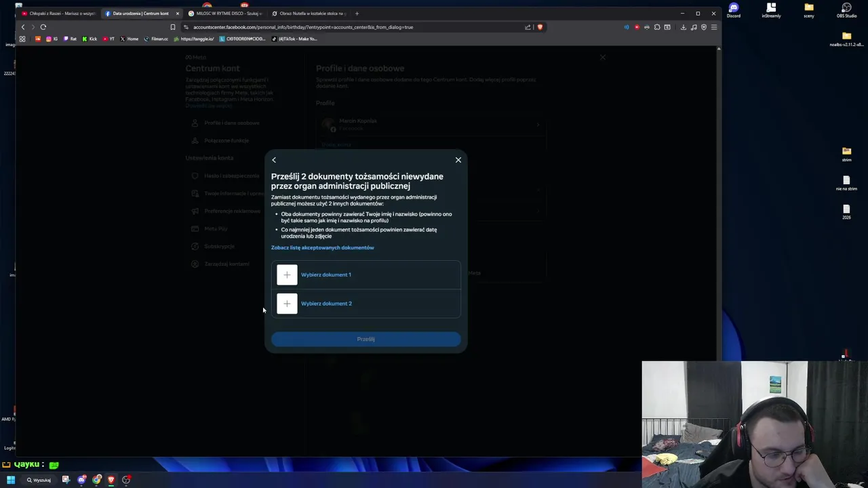The image size is (868, 488).
Task: Open the Filman.cc bookmark
Action: coord(156,39)
